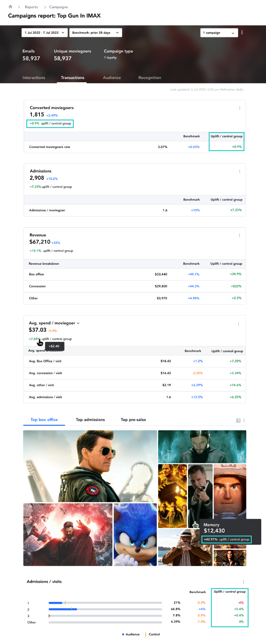Click the Converted moviegoers rate 3.07%
Viewport: 266px width, 644px height.
pyautogui.click(x=162, y=147)
